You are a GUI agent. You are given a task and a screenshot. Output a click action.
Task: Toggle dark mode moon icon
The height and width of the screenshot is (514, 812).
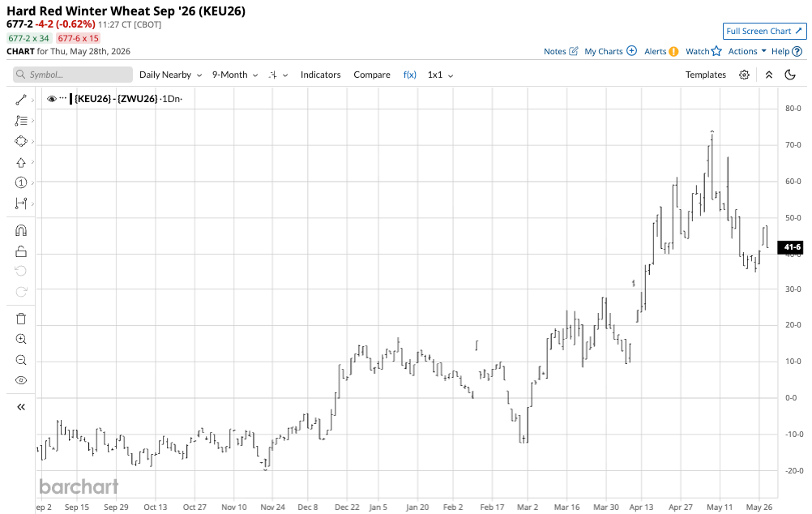790,75
